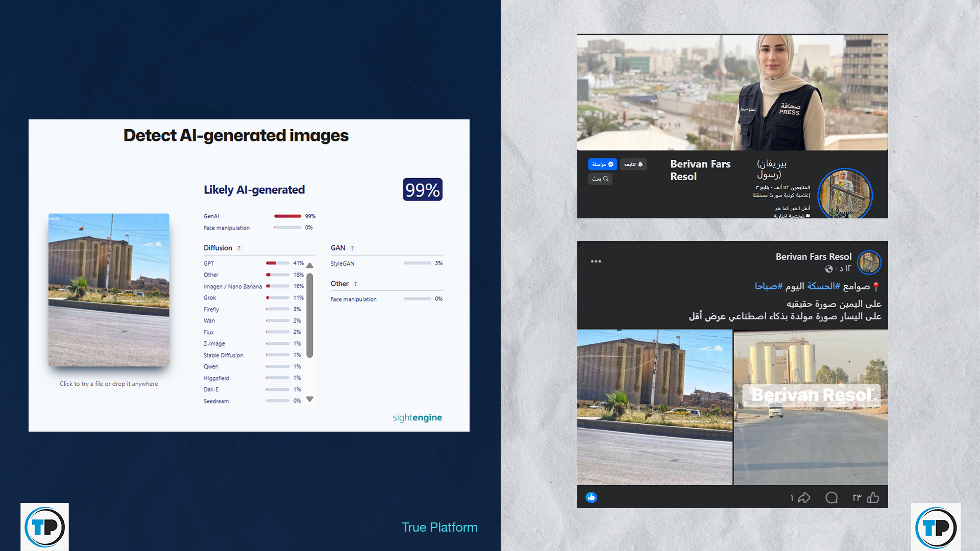Click the "Flux" row
980x551 pixels.
pos(253,332)
